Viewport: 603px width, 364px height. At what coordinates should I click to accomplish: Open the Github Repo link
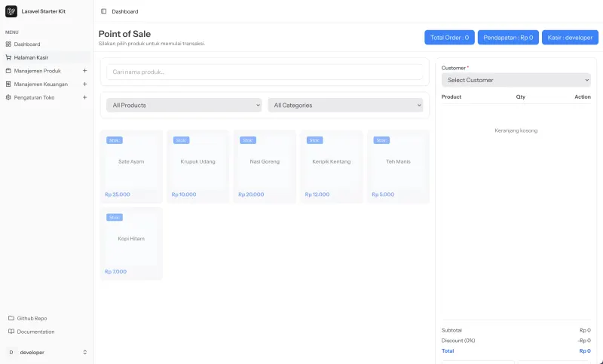tap(32, 318)
